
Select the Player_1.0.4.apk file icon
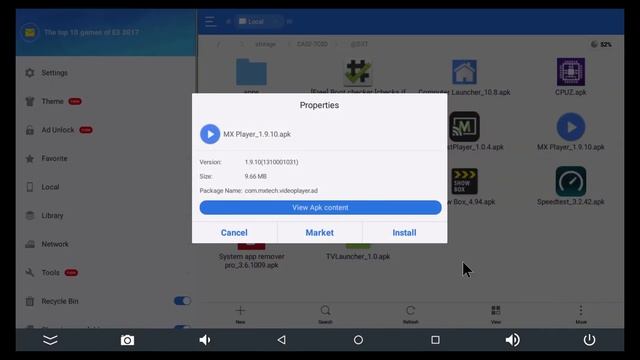[464, 126]
